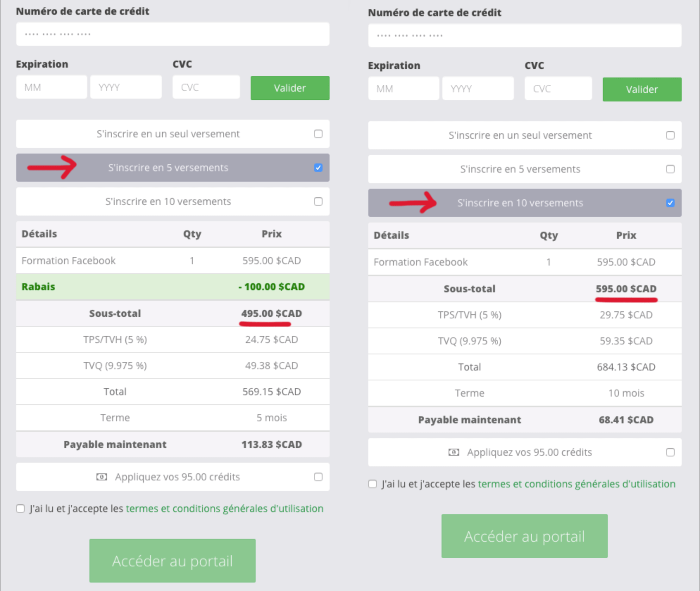Focus the left credit card number field
The width and height of the screenshot is (700, 591).
[173, 34]
